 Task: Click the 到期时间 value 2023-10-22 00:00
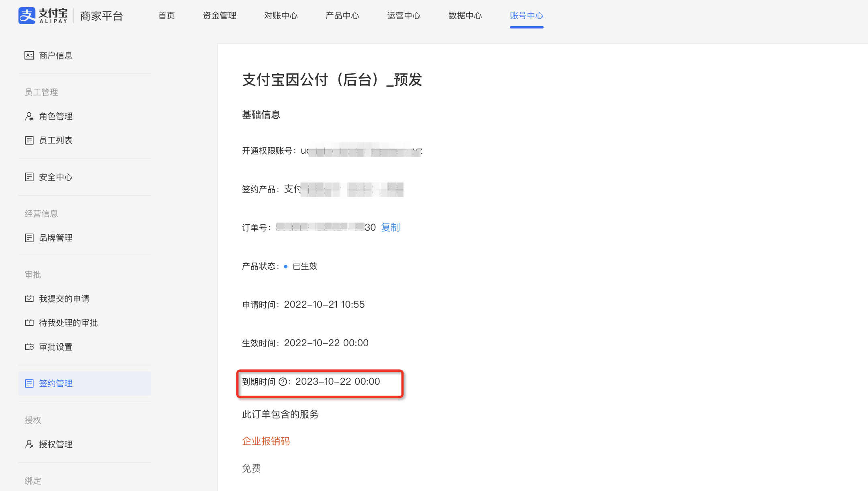click(338, 381)
